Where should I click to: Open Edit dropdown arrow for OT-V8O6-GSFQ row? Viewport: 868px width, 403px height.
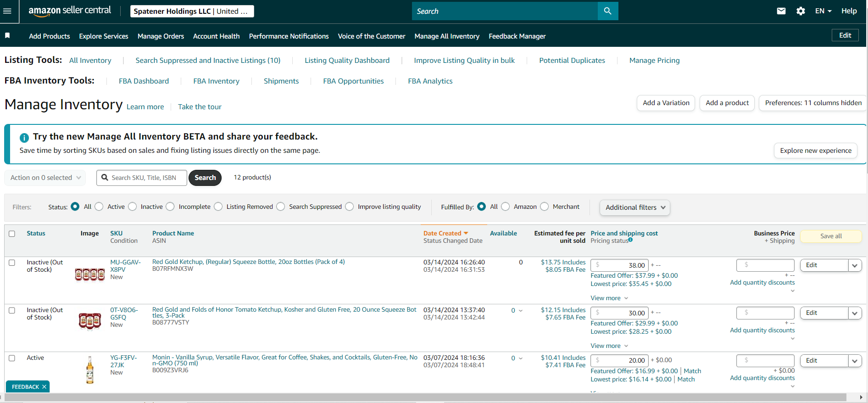(855, 313)
